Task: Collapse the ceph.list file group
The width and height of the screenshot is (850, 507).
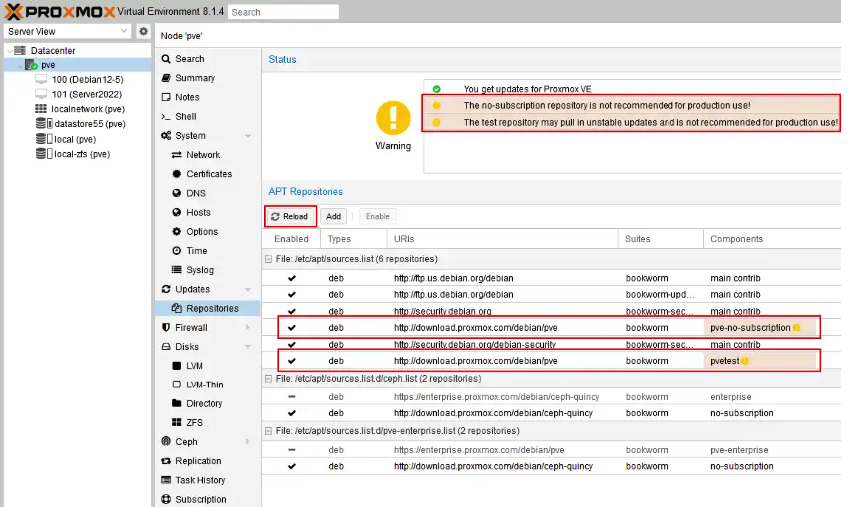Action: point(268,379)
